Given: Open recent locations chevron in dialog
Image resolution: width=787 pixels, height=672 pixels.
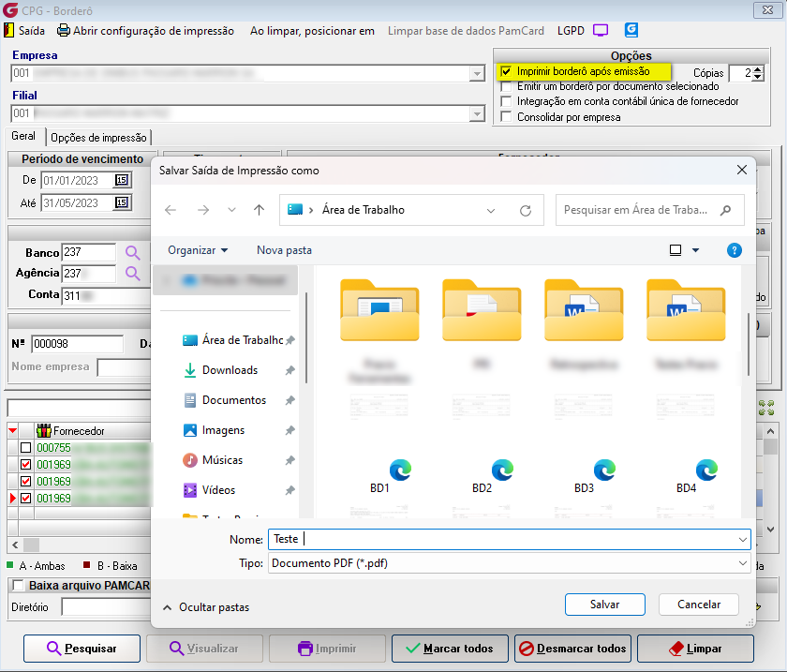Looking at the screenshot, I should (x=231, y=210).
